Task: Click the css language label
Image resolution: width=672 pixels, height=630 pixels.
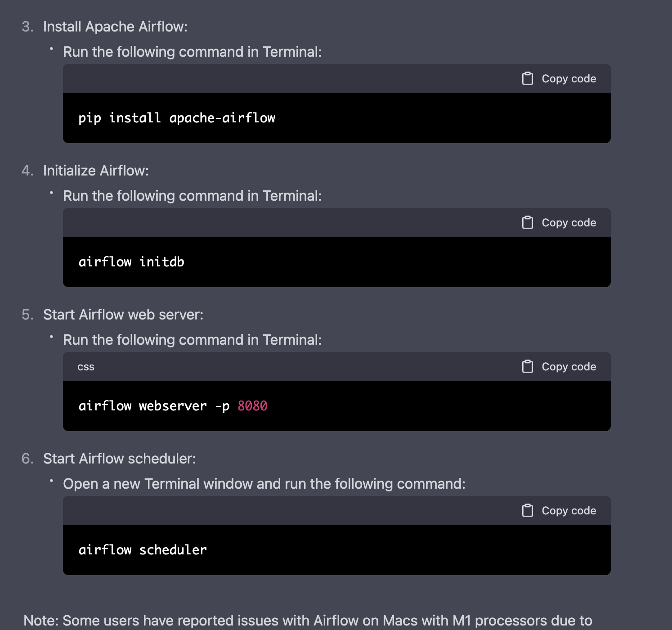Action: point(85,366)
